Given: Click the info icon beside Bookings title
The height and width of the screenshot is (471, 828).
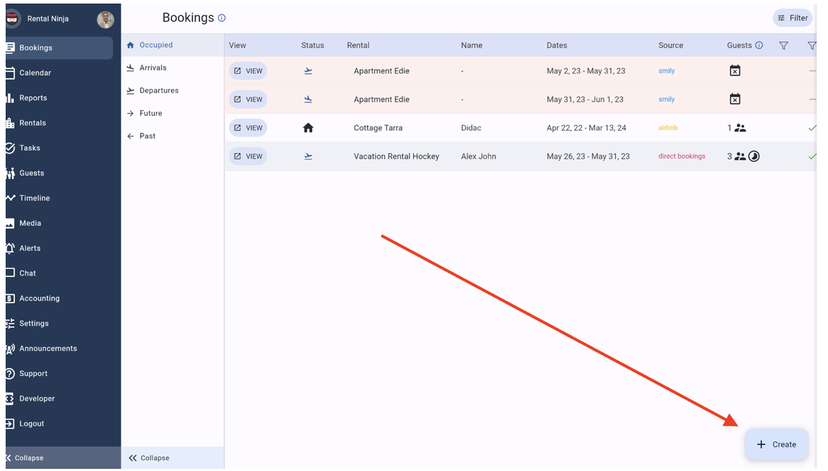Looking at the screenshot, I should click(x=222, y=18).
